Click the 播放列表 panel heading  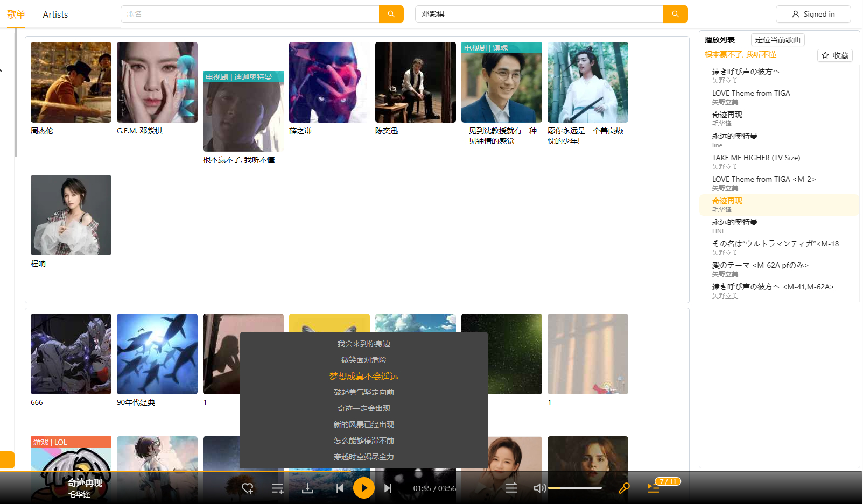tap(720, 40)
